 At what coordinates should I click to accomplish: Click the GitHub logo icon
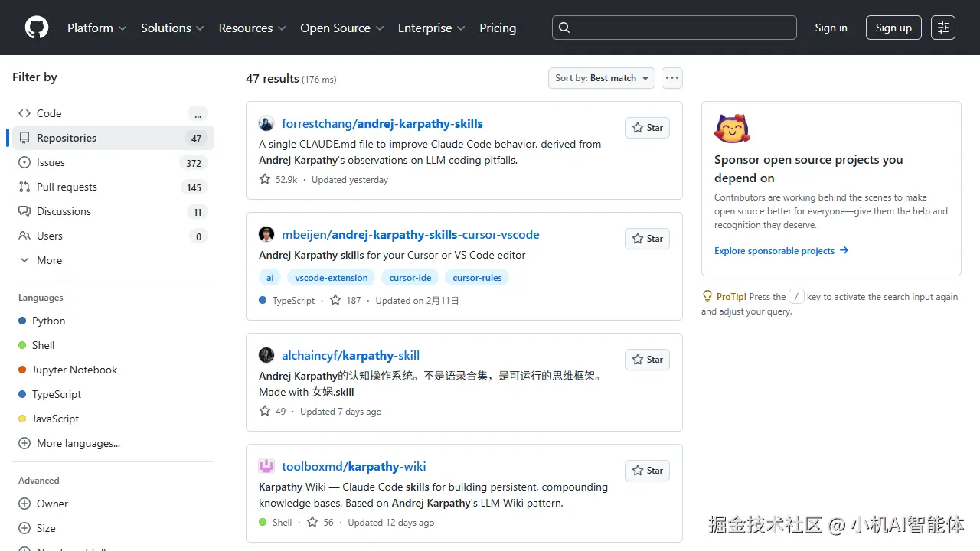pyautogui.click(x=37, y=28)
